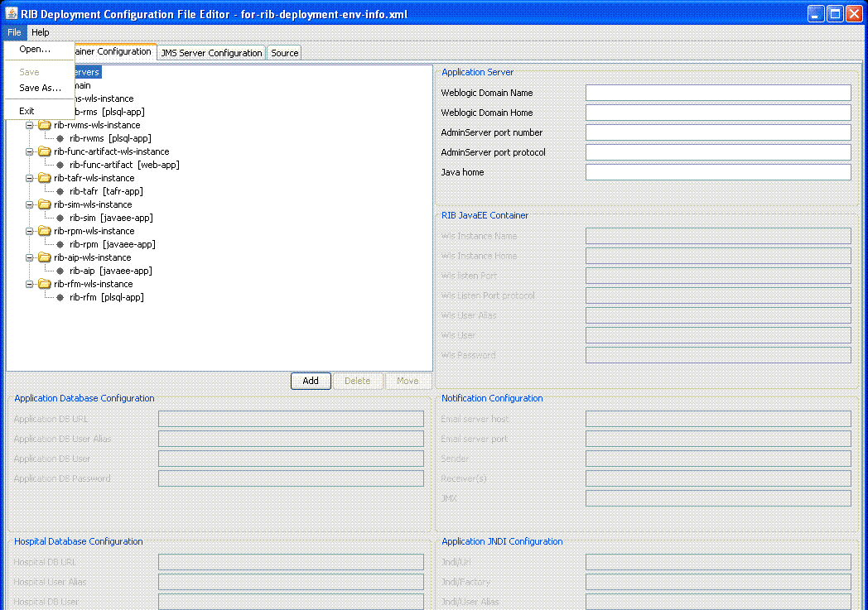The image size is (868, 610).
Task: Switch to the Source tab
Action: tap(285, 53)
